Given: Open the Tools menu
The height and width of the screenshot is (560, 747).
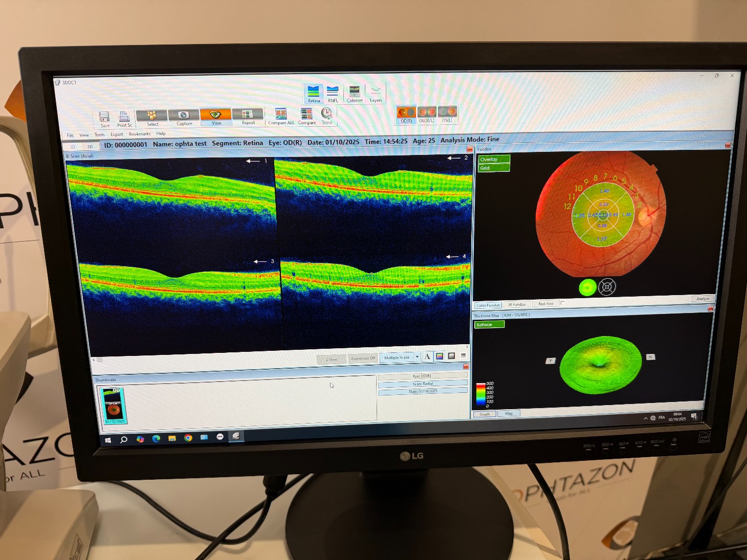Looking at the screenshot, I should point(99,135).
